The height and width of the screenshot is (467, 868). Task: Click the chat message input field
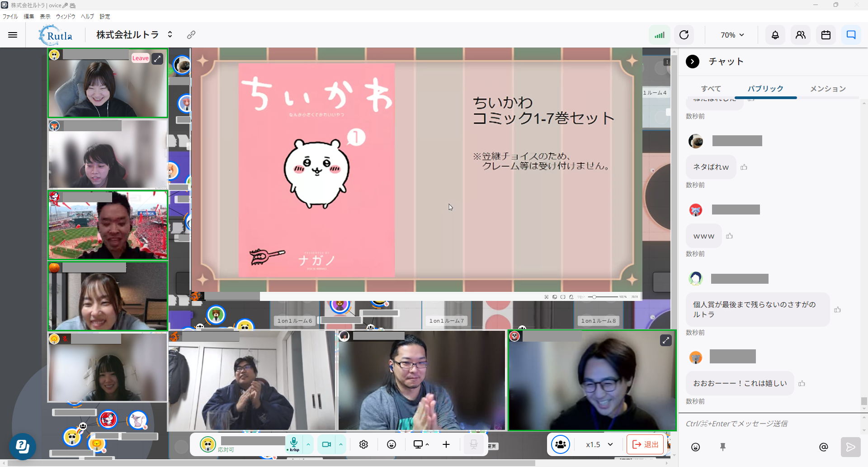(x=769, y=424)
